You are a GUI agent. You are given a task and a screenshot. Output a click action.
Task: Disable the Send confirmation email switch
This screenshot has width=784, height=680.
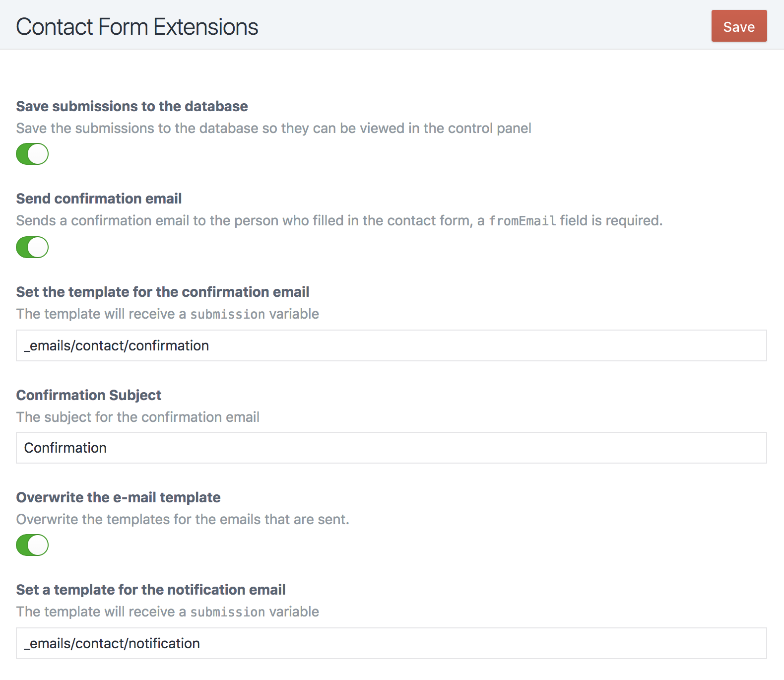coord(32,247)
